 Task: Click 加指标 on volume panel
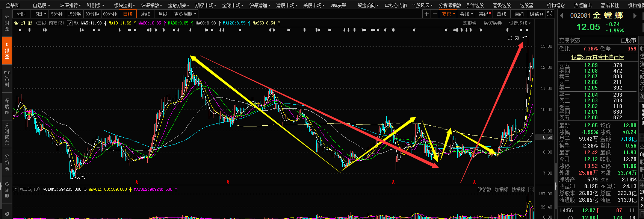point(501,189)
